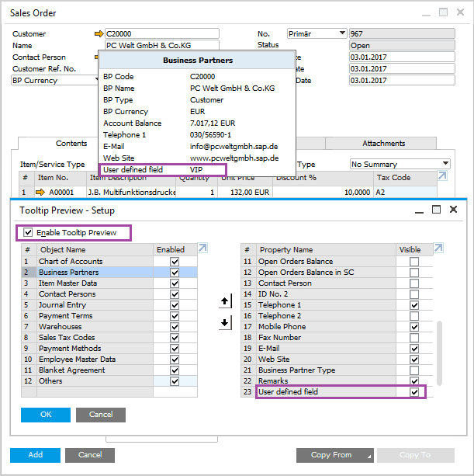The width and height of the screenshot is (474, 476).
Task: Expand the Object Name table with corner icon
Action: click(203, 248)
